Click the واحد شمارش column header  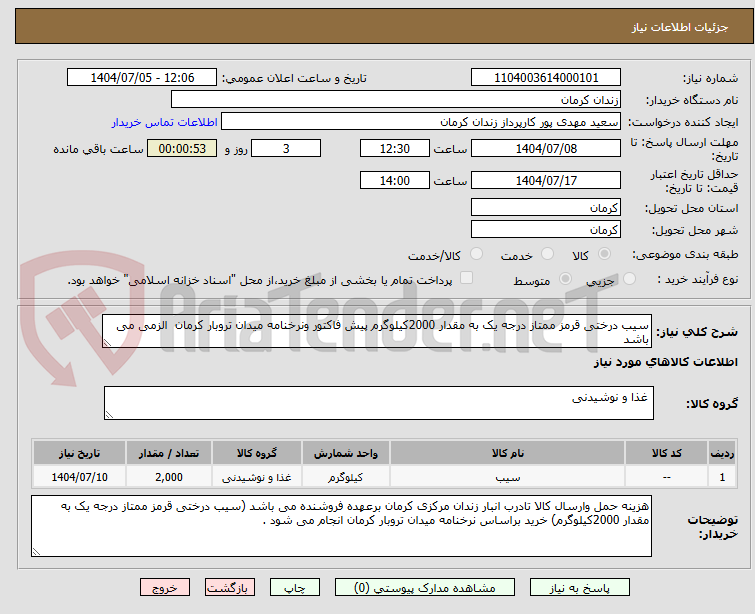tap(346, 453)
